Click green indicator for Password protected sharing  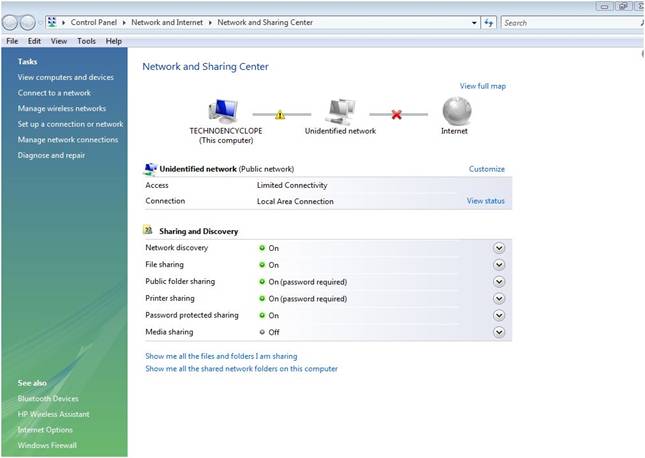[x=262, y=315]
